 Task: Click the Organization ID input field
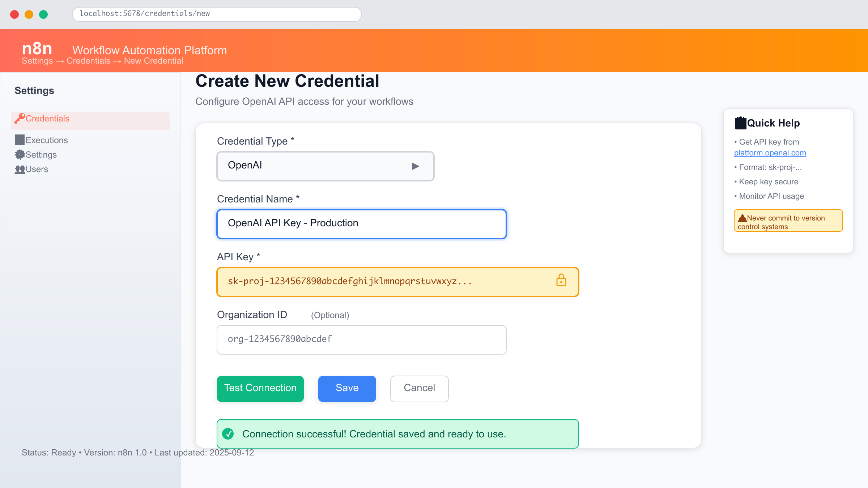[362, 339]
